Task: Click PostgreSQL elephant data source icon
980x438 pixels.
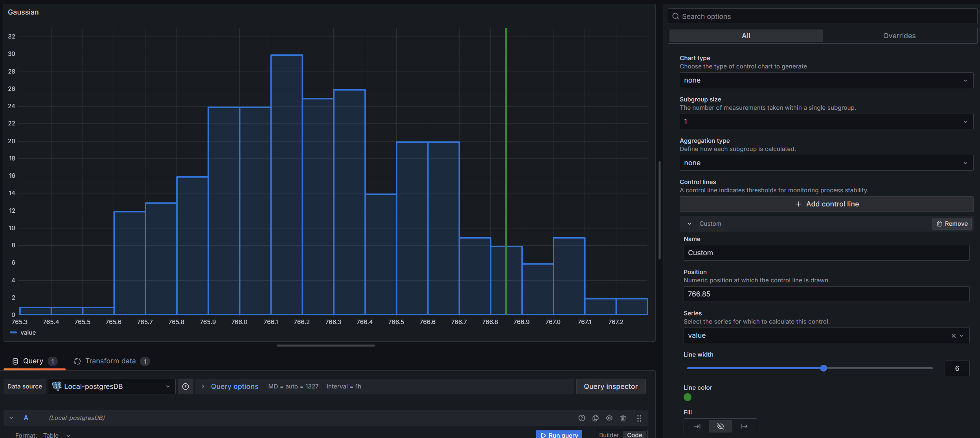Action: [57, 386]
